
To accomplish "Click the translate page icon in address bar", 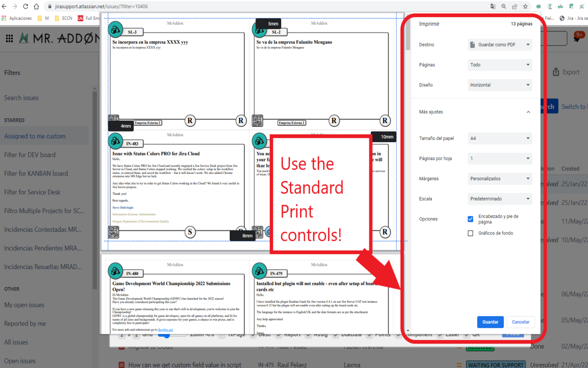I will coord(493,6).
